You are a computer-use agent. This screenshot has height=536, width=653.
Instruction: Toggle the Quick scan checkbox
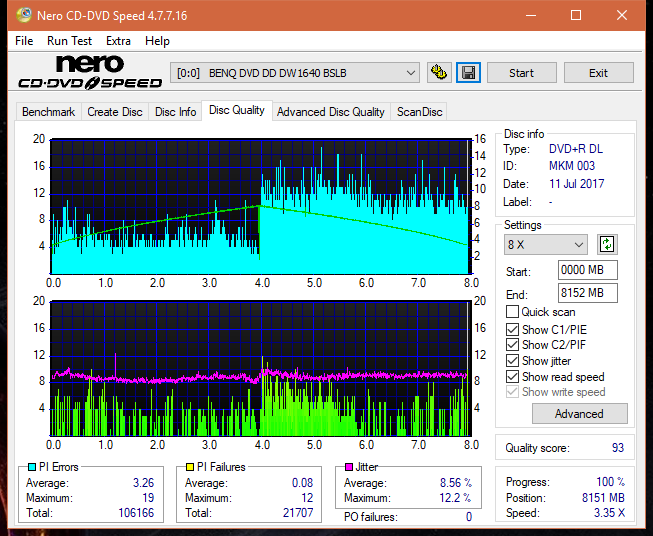[512, 312]
